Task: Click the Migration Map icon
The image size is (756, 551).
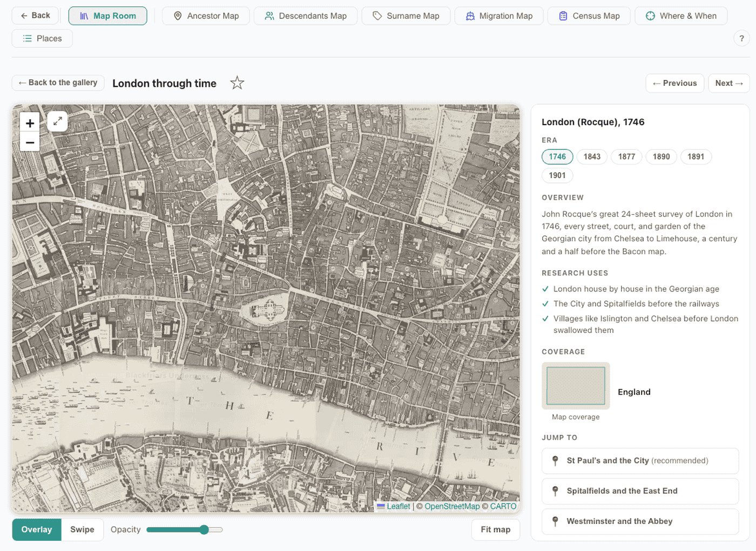Action: pos(470,16)
